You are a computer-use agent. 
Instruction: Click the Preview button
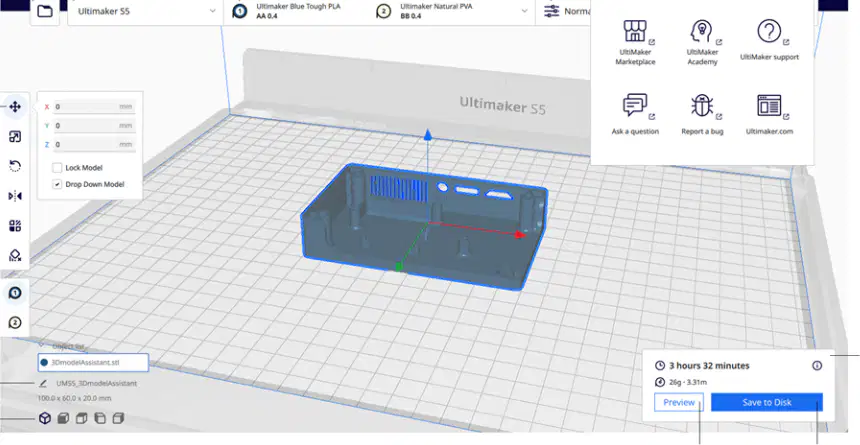pos(679,402)
